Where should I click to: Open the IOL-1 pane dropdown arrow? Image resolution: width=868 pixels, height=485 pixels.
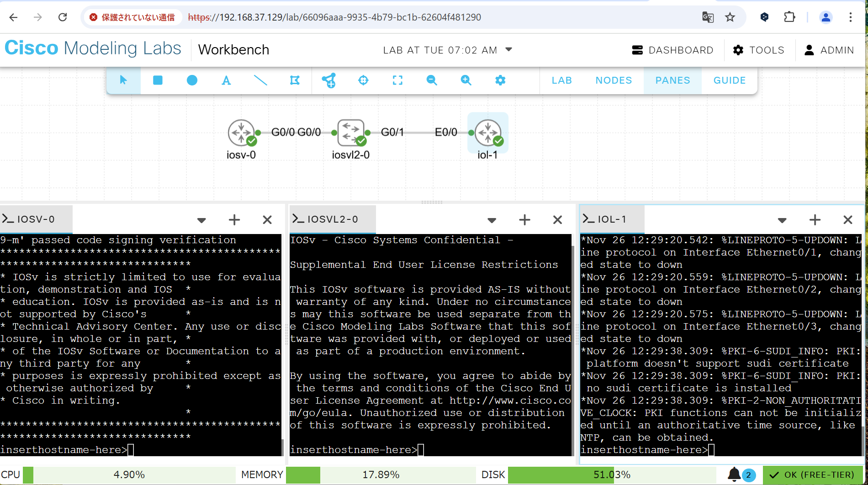782,220
